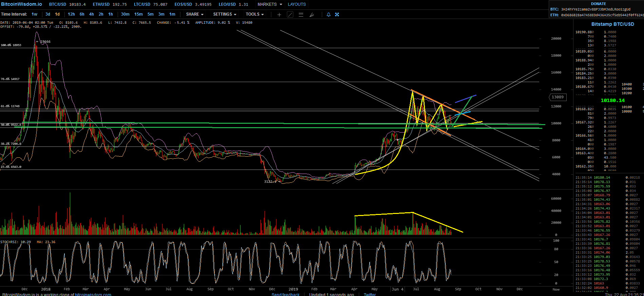Select the BTC donation address text

596,9
